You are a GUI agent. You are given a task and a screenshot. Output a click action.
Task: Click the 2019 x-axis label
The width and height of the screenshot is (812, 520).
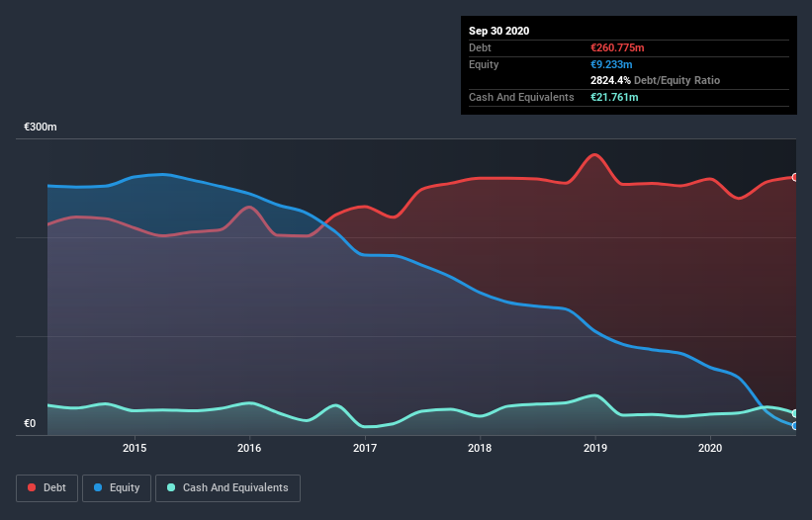click(x=595, y=448)
